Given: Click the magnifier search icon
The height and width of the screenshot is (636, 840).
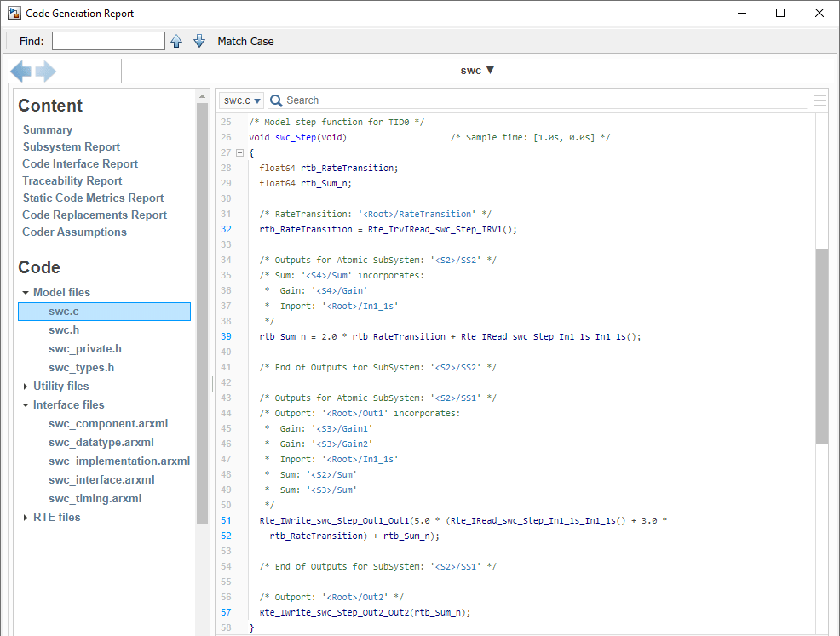Looking at the screenshot, I should tap(276, 100).
